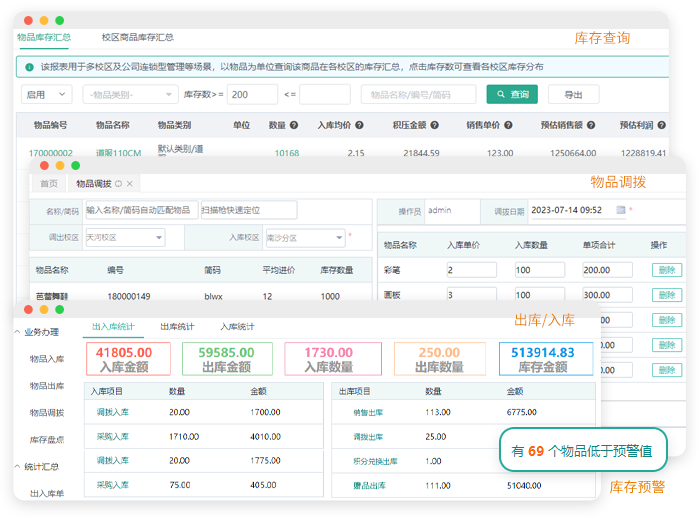The height and width of the screenshot is (520, 699).
Task: Click the 41805.00 入库金额 card
Action: click(x=128, y=359)
